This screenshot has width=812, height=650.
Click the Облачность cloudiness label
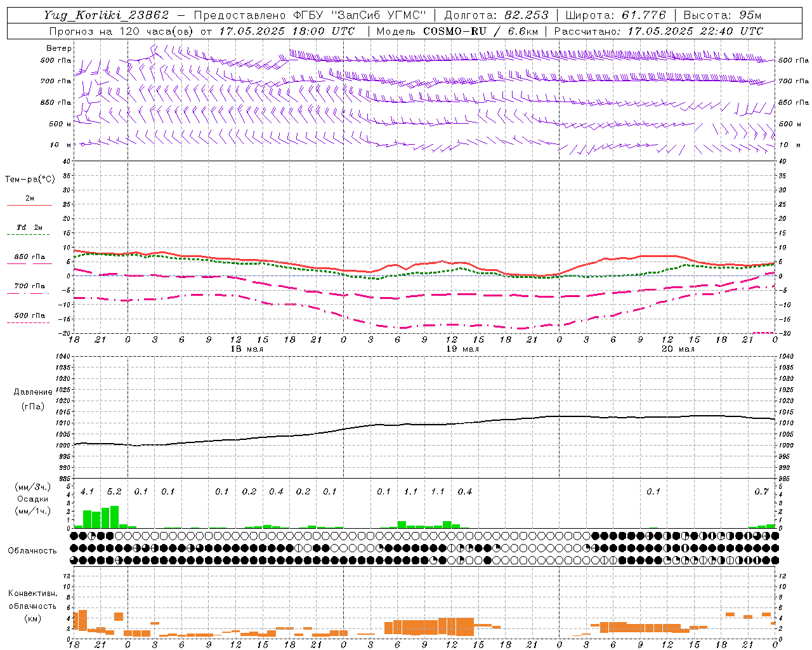click(32, 550)
